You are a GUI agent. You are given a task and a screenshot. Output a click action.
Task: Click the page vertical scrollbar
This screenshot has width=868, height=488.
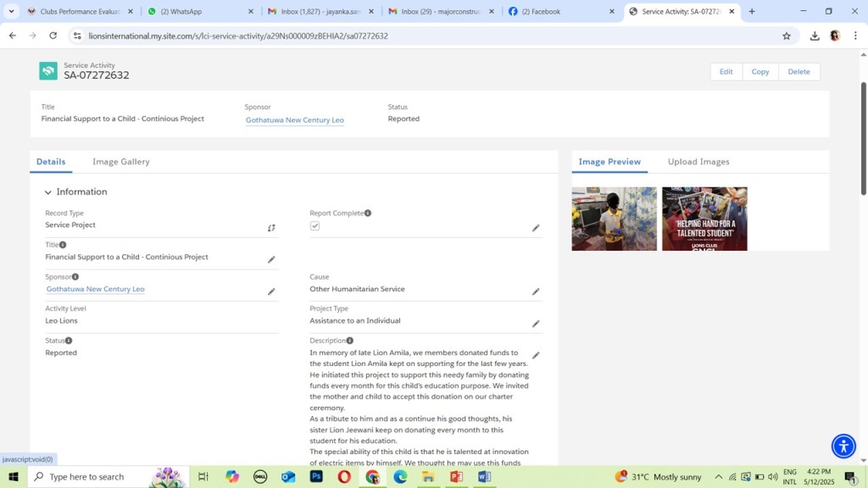pyautogui.click(x=863, y=138)
